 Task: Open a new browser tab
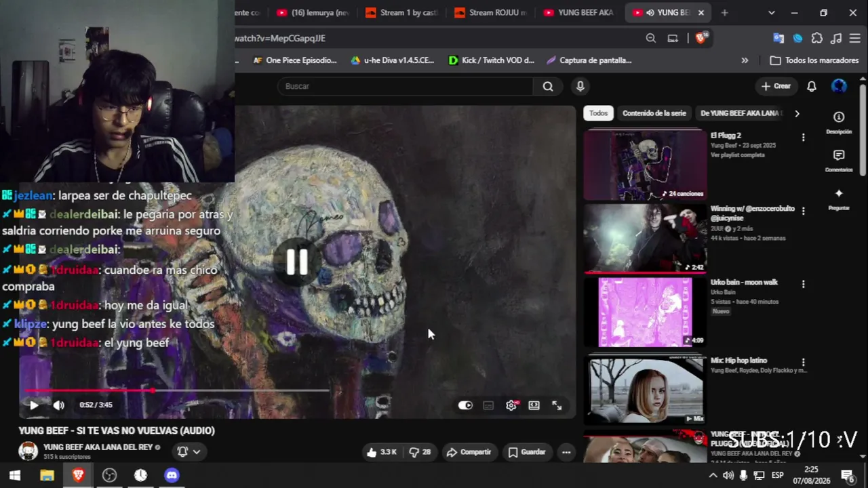724,12
